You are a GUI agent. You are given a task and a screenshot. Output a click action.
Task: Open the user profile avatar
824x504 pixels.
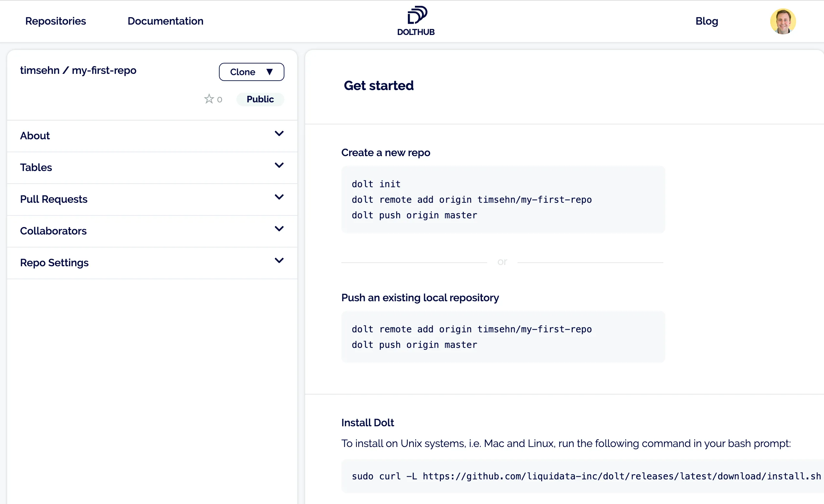click(783, 21)
